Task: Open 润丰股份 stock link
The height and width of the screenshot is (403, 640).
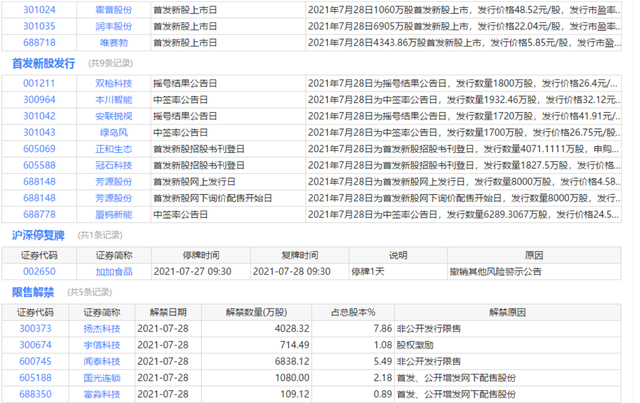Action: pyautogui.click(x=113, y=26)
